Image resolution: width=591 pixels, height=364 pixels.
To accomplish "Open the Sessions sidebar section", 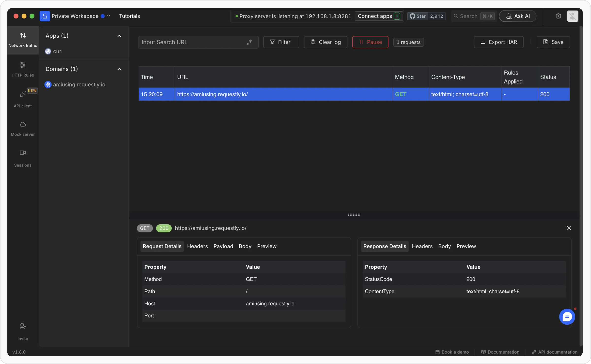I will tap(23, 158).
